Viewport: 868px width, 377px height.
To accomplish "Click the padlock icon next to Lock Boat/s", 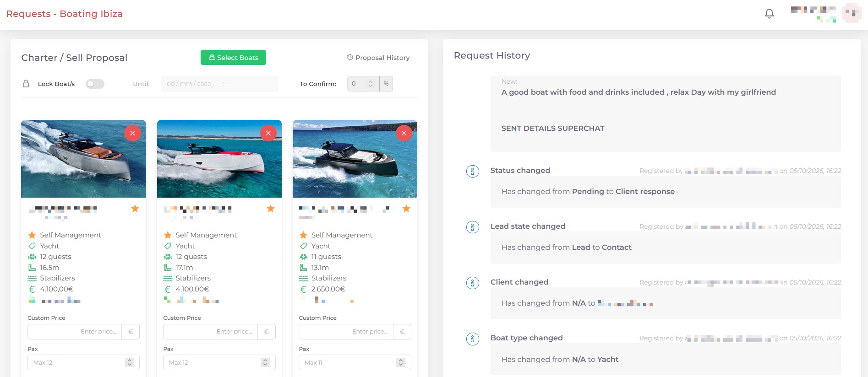I will coord(26,84).
